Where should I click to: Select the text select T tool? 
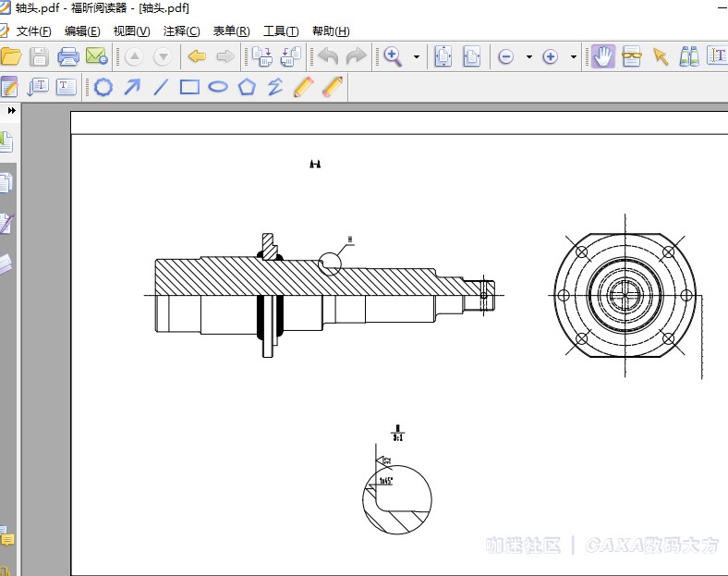pos(717,56)
